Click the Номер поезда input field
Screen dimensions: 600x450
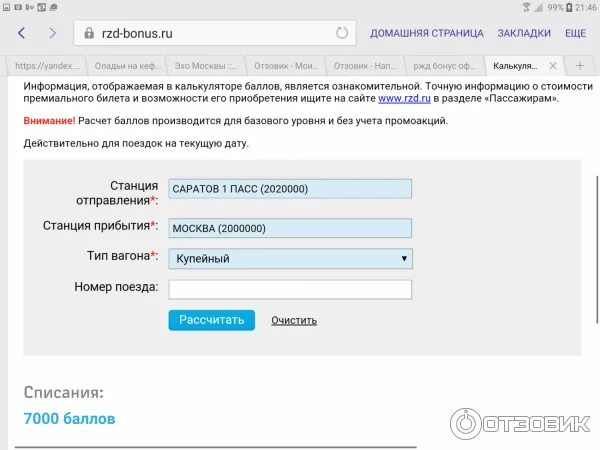[290, 289]
